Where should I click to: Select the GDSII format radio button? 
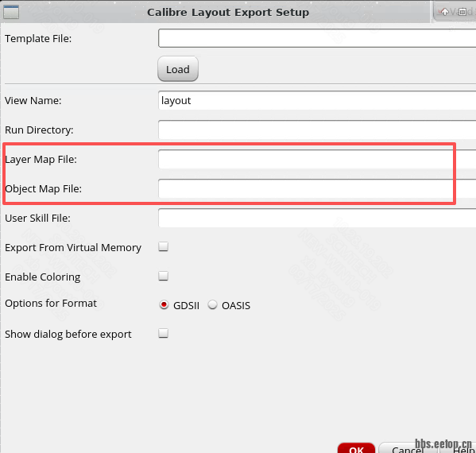[164, 304]
